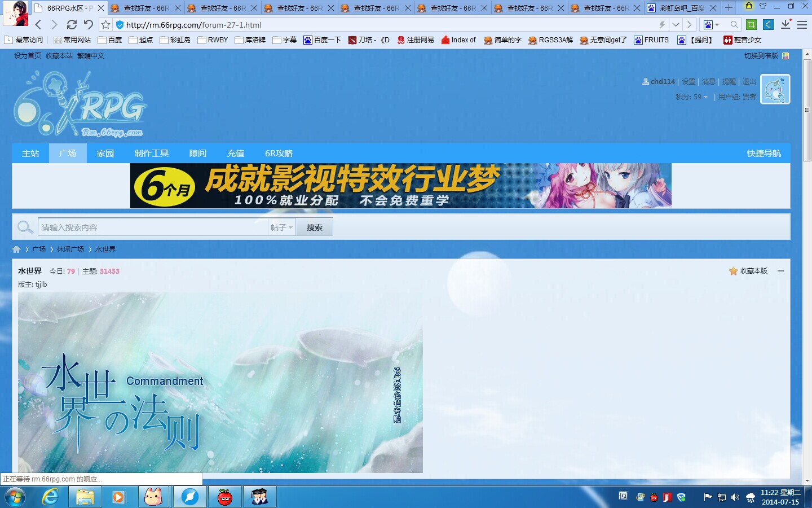Click the 退出 logout link
Screen dimensions: 812x508
point(749,82)
